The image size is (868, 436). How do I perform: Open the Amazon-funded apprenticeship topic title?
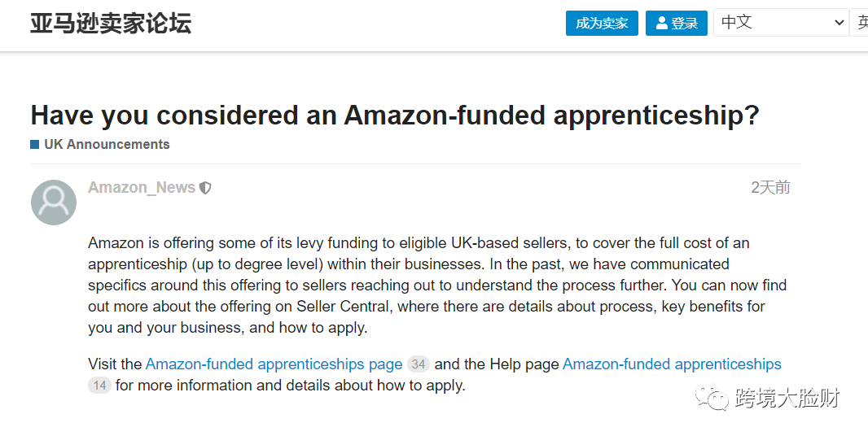[x=395, y=116]
